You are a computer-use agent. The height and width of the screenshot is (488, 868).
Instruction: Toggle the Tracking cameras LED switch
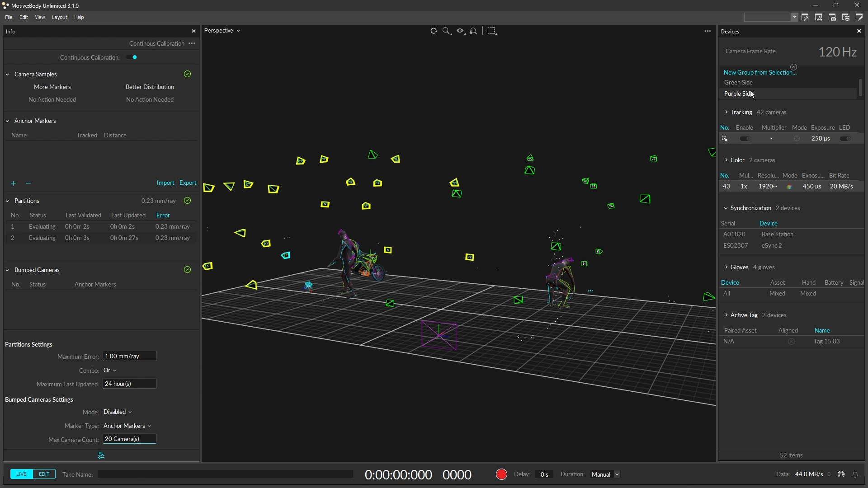(x=845, y=139)
